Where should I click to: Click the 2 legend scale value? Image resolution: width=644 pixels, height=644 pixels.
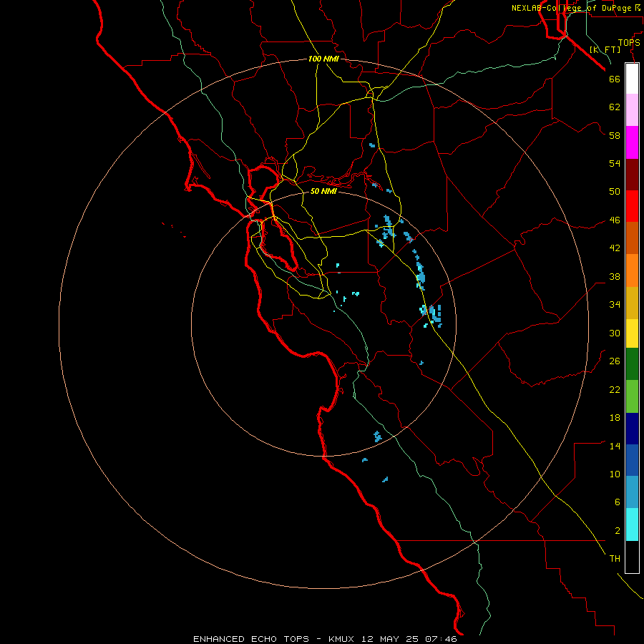618,531
